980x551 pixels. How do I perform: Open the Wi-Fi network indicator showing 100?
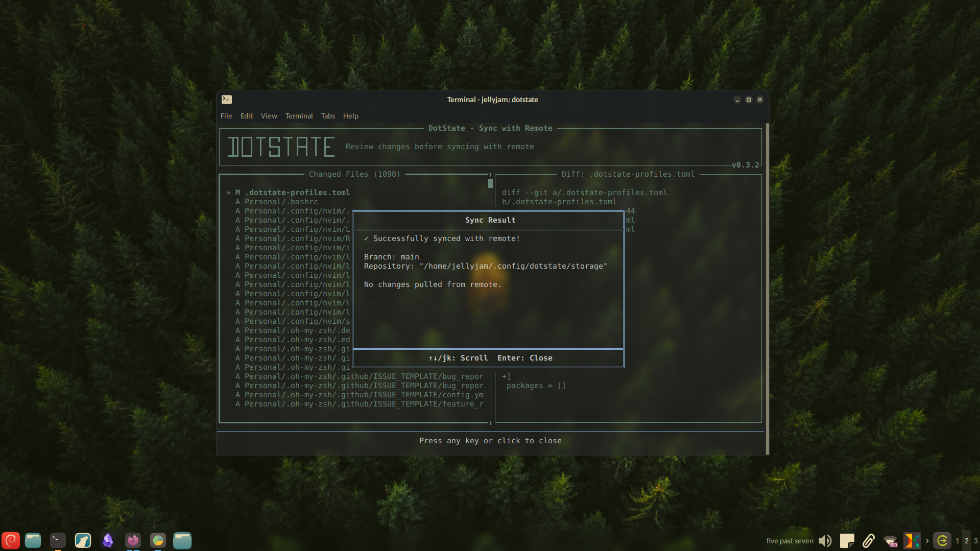(x=890, y=541)
